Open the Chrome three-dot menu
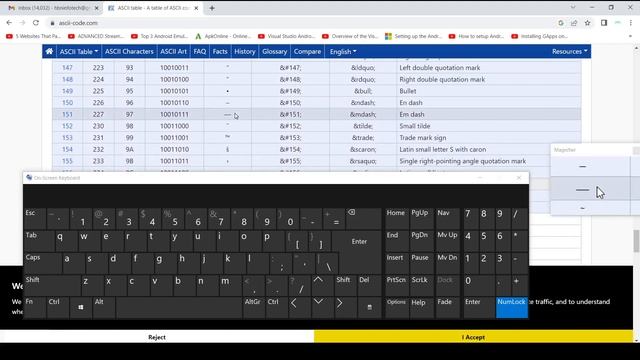The width and height of the screenshot is (640, 360). (x=631, y=23)
